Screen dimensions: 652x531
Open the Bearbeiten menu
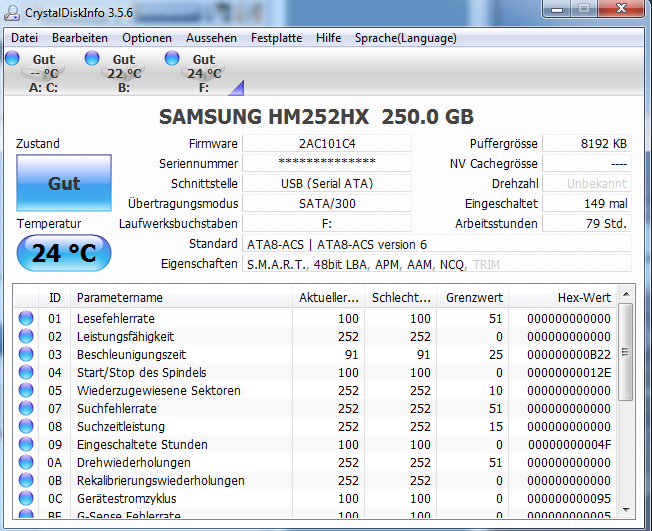(80, 38)
